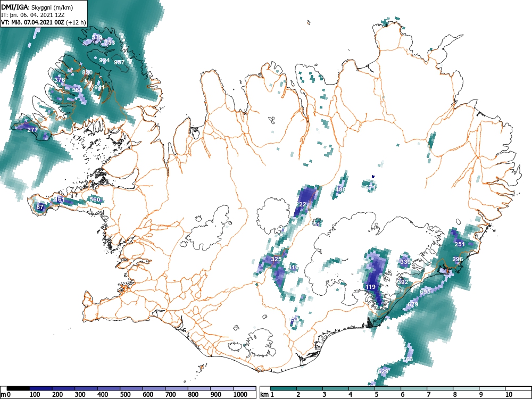Click visibility value 339 on the map

405,262
